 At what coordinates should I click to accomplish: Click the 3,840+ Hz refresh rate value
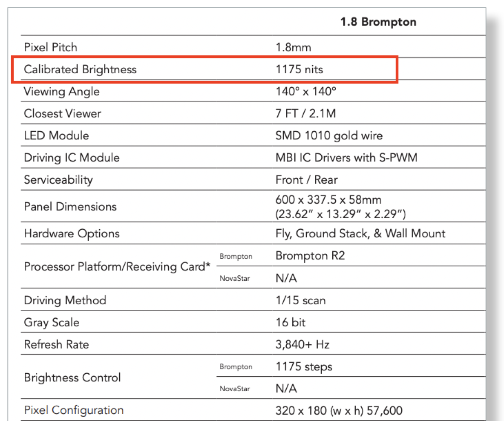click(302, 344)
